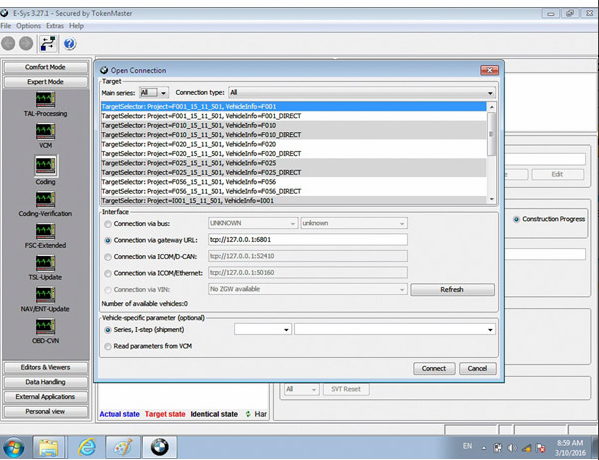
Task: Click the Connect button
Action: pyautogui.click(x=434, y=368)
